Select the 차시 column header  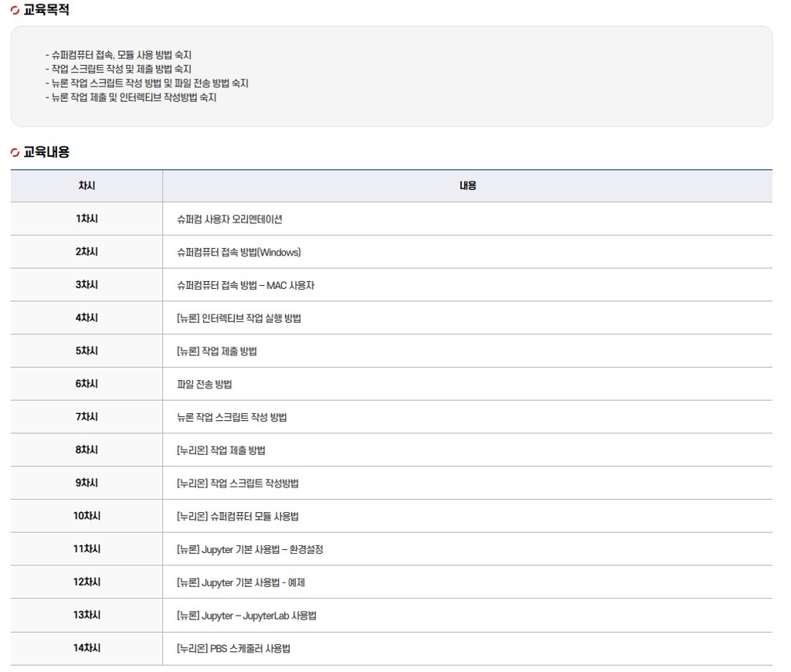point(87,186)
